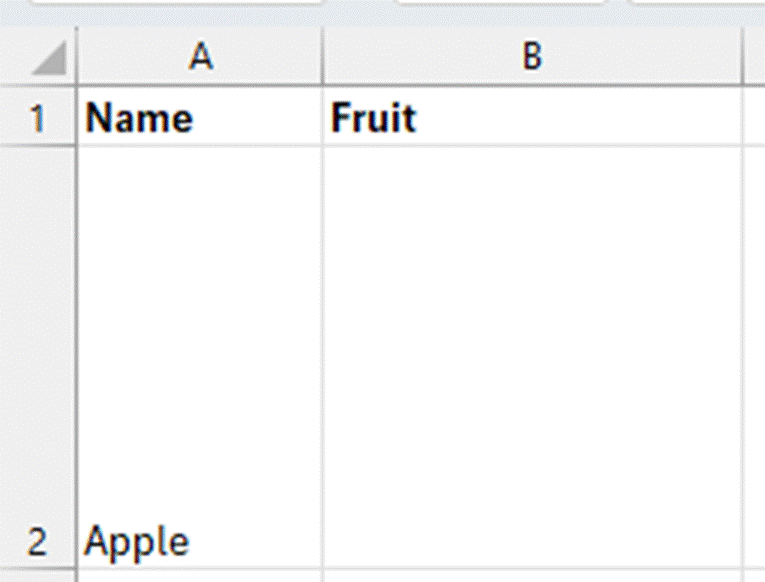Image resolution: width=765 pixels, height=582 pixels.
Task: Click the left border of column A header
Action: 77,58
